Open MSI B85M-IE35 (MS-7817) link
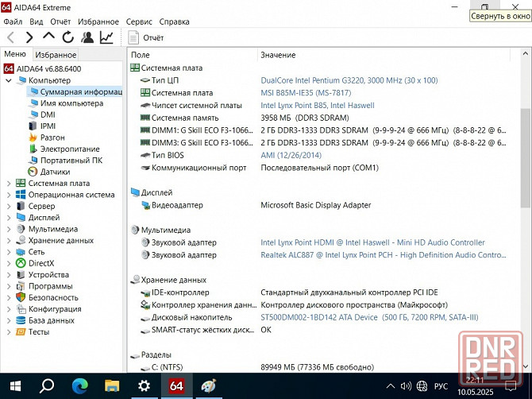Image resolution: width=532 pixels, height=399 pixels. (306, 93)
